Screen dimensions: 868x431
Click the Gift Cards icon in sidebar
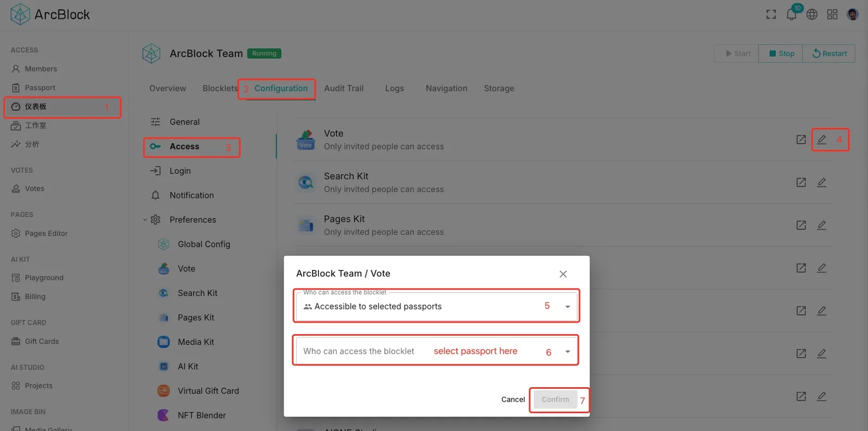point(16,341)
